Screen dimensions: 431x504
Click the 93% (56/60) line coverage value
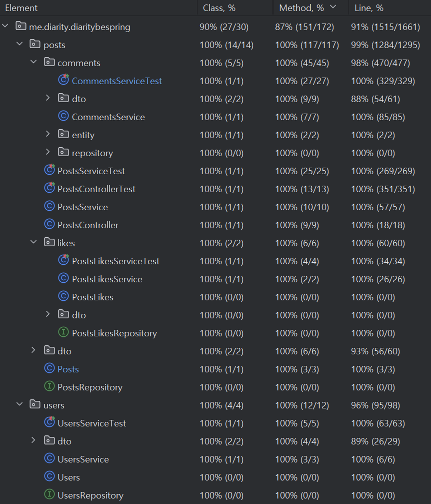point(375,351)
